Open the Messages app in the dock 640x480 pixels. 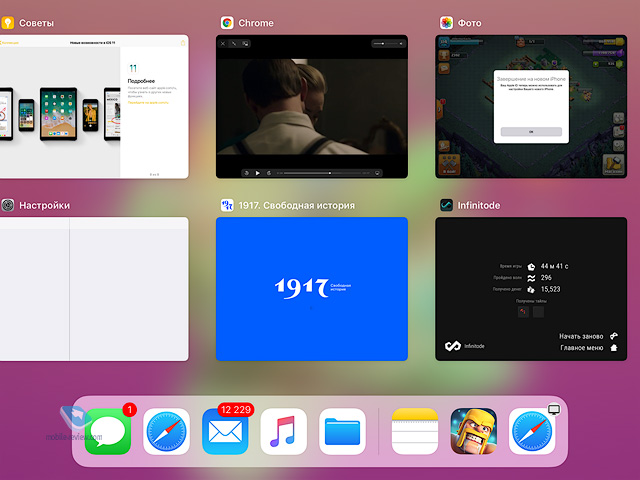pos(108,432)
